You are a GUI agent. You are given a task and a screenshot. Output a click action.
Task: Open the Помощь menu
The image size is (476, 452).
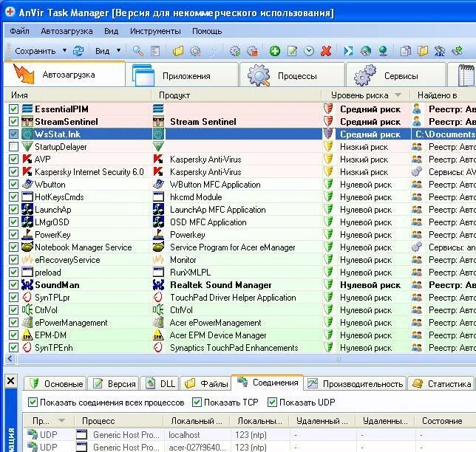coord(207,31)
